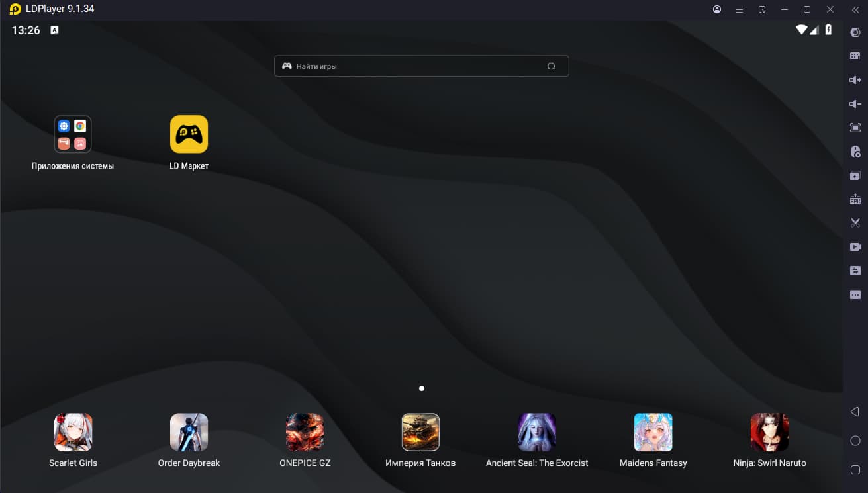Click the Найти игры search field
The image size is (868, 493).
pos(422,66)
